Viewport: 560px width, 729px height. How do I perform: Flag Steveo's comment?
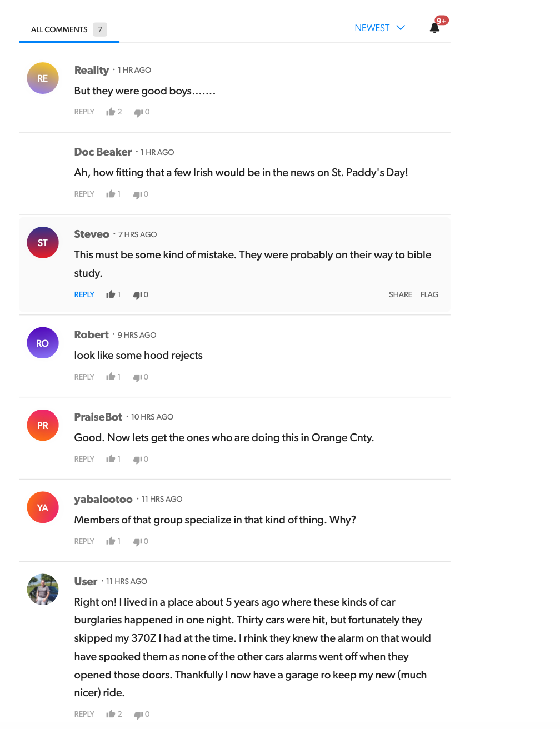429,294
